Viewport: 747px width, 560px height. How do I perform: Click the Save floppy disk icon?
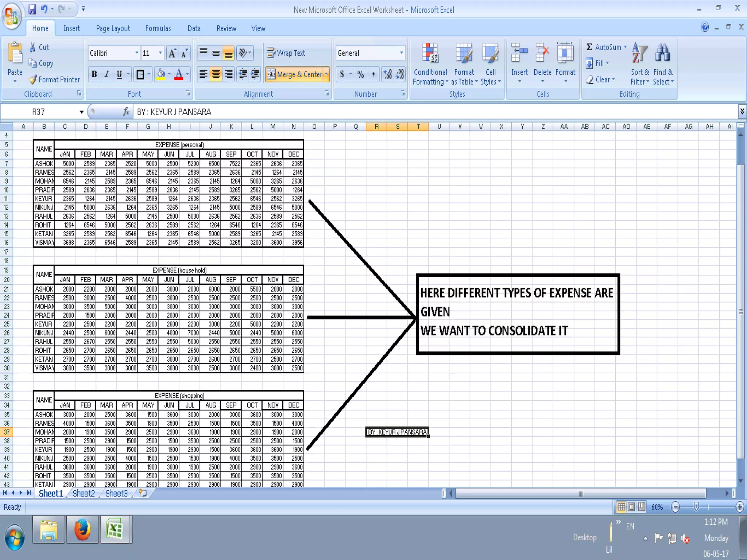[32, 9]
